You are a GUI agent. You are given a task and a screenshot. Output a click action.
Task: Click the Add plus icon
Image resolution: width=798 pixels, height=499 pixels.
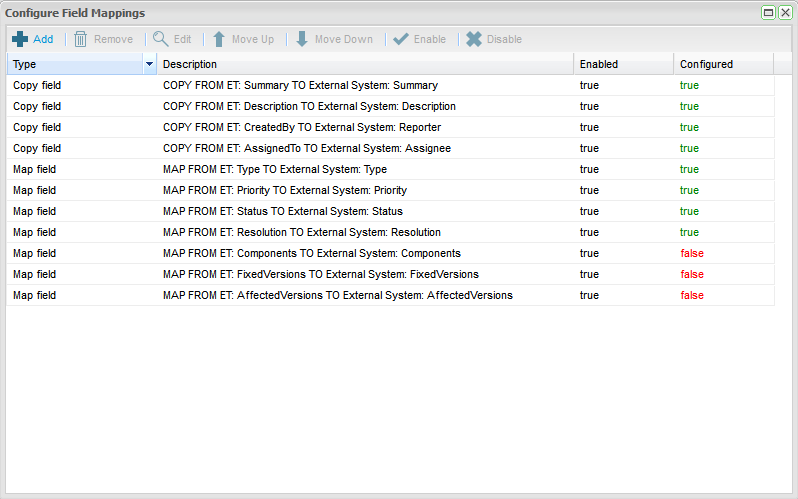20,39
